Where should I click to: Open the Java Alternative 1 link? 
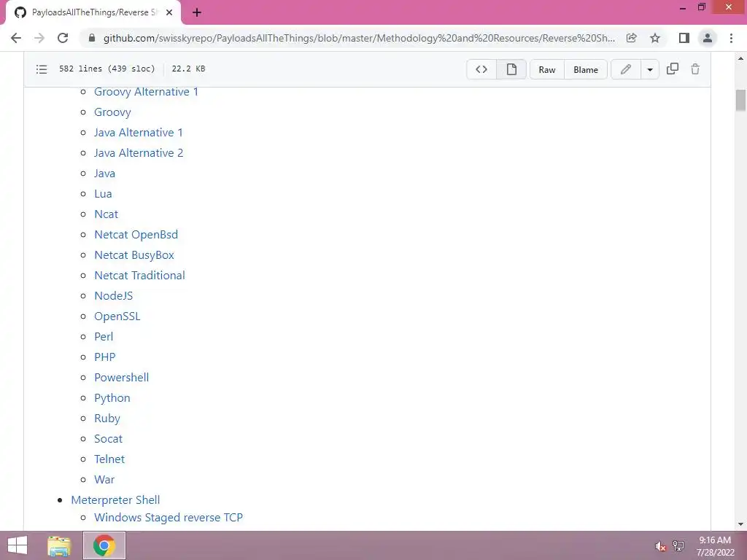138,133
